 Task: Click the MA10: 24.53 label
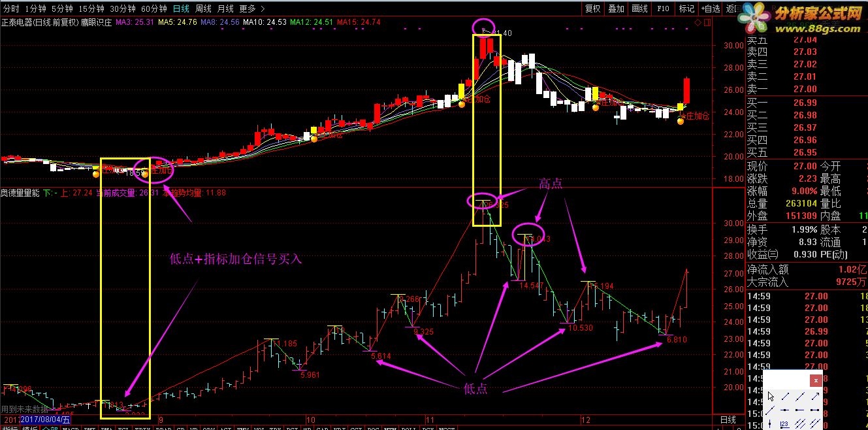pyautogui.click(x=265, y=22)
